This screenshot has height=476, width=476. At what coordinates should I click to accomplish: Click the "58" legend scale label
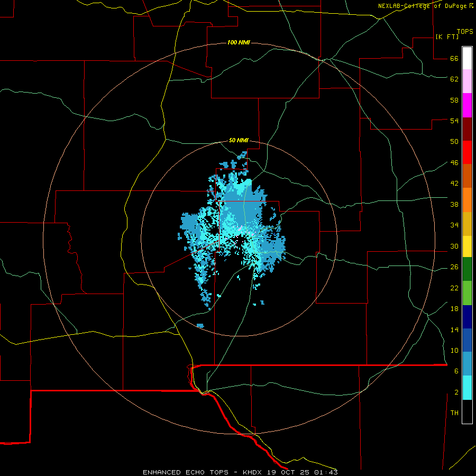(x=454, y=100)
